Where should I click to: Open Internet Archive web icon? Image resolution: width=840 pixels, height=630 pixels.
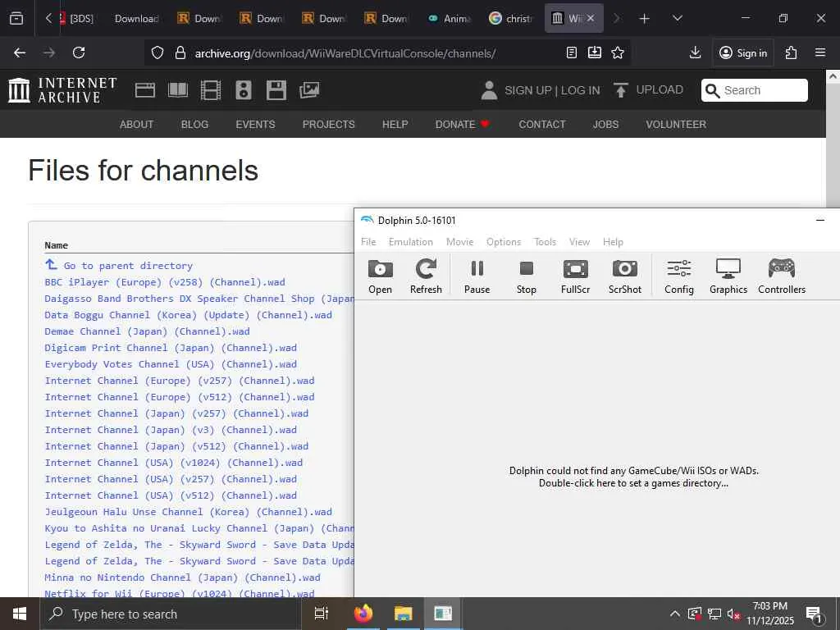(145, 90)
